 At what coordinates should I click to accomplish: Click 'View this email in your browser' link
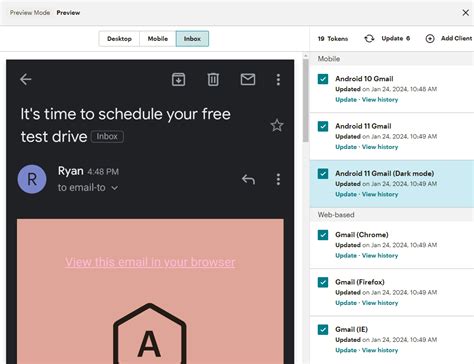coord(150,262)
